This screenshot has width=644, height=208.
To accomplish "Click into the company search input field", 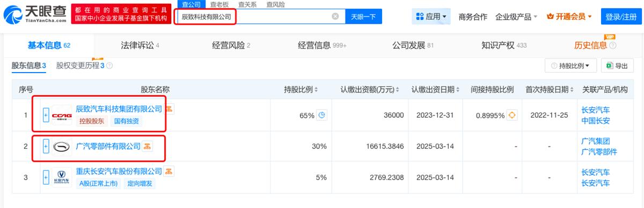I will pyautogui.click(x=255, y=17).
